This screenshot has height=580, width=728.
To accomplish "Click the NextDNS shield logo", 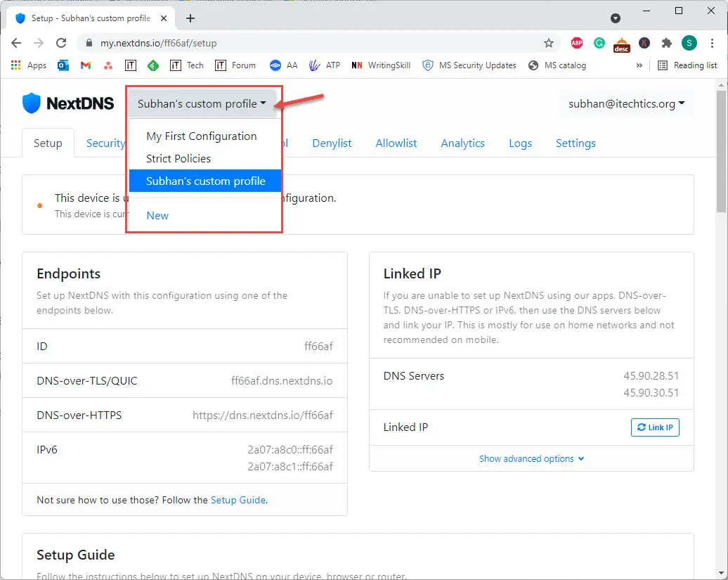I will (31, 103).
